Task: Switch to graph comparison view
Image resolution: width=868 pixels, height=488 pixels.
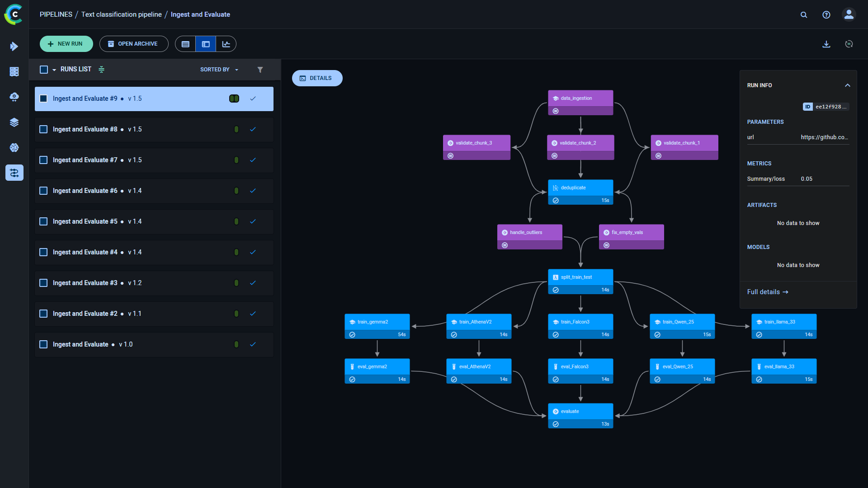Action: pos(226,44)
